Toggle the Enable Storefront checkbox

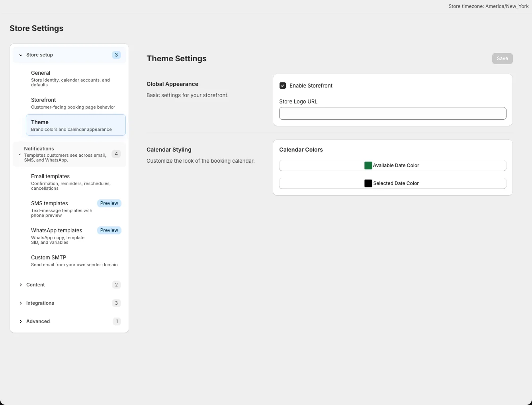tap(283, 86)
